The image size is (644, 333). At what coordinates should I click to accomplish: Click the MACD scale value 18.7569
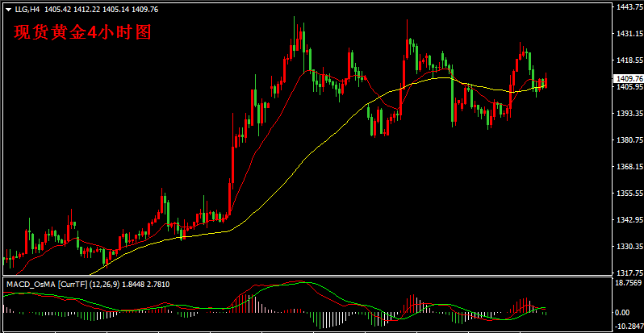pyautogui.click(x=629, y=283)
